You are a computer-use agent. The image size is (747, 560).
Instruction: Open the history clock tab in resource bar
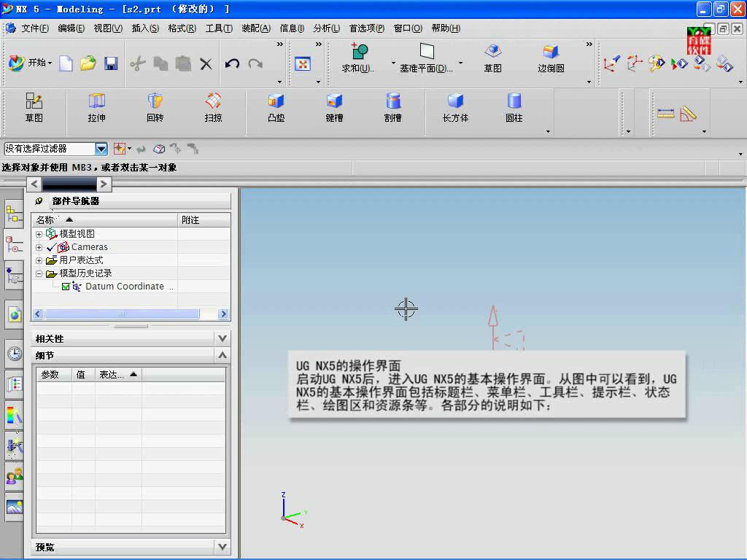(15, 354)
